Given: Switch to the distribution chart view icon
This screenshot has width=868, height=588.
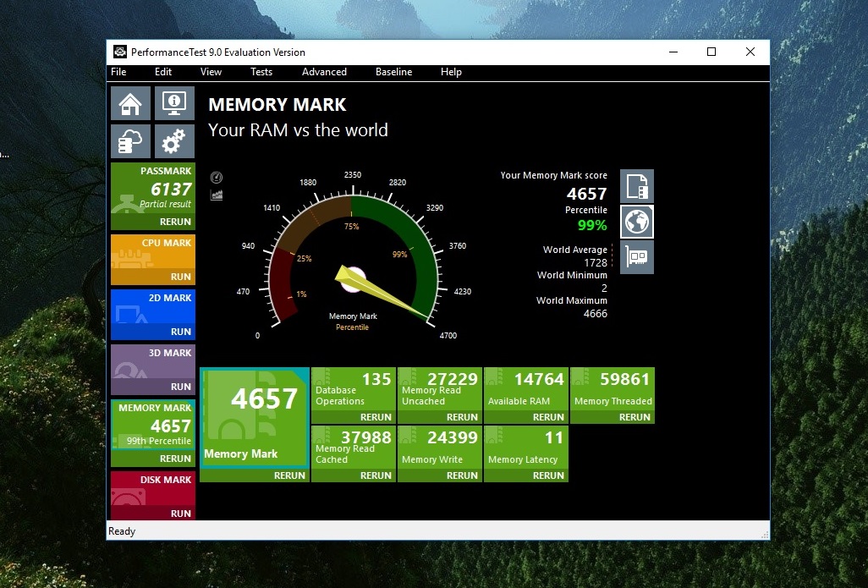Looking at the screenshot, I should 217,195.
